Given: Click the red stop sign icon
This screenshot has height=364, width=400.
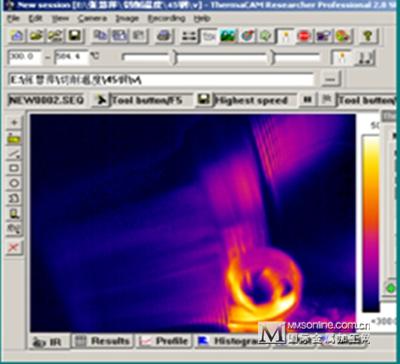Looking at the screenshot, I should tap(304, 36).
